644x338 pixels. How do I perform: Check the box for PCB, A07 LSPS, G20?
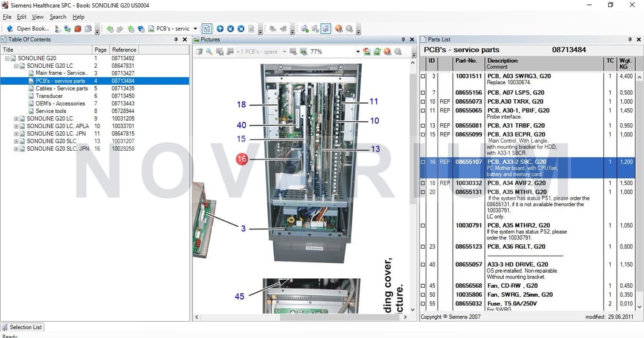pos(423,93)
